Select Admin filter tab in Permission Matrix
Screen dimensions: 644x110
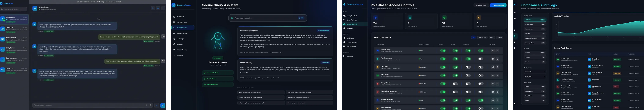(499, 38)
